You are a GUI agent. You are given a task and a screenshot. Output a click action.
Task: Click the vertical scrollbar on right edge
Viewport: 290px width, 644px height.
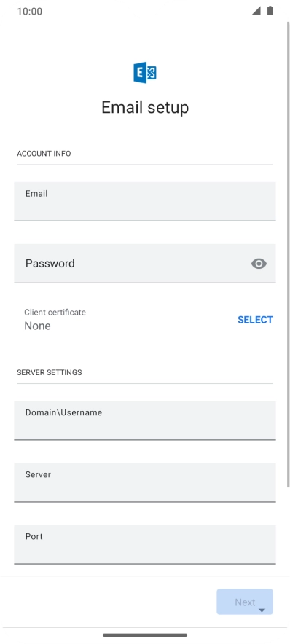tap(288, 255)
